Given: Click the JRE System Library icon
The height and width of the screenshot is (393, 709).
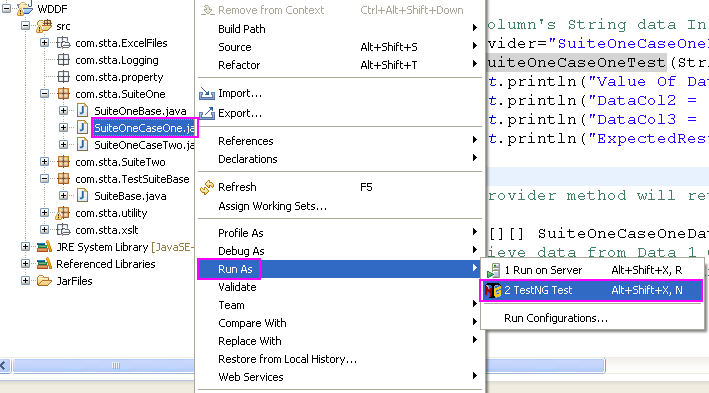Looking at the screenshot, I should click(44, 247).
